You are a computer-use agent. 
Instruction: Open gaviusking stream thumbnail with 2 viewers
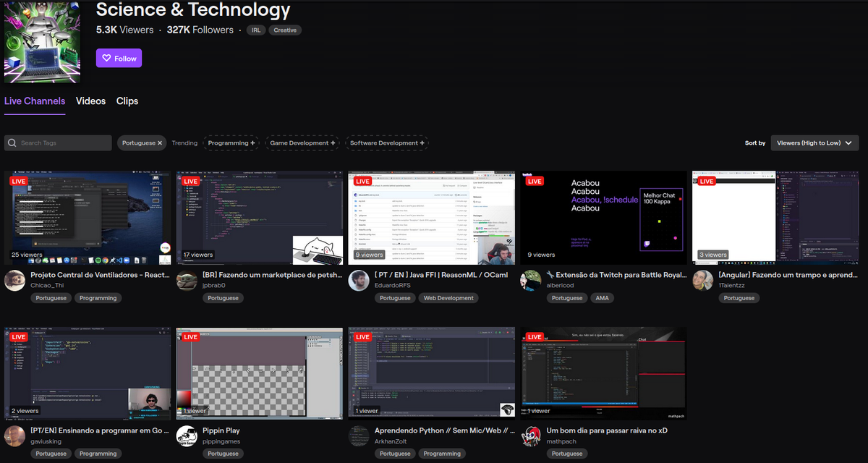[88, 373]
